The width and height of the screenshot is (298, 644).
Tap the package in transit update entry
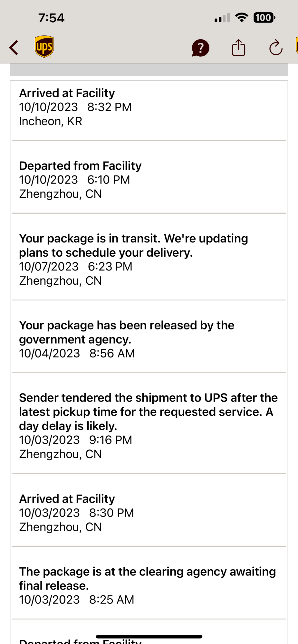click(x=149, y=259)
